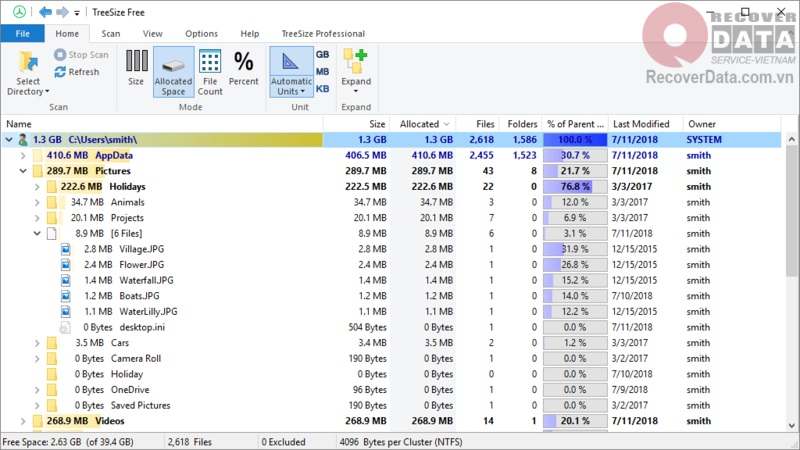Set unit to MB

(x=322, y=71)
